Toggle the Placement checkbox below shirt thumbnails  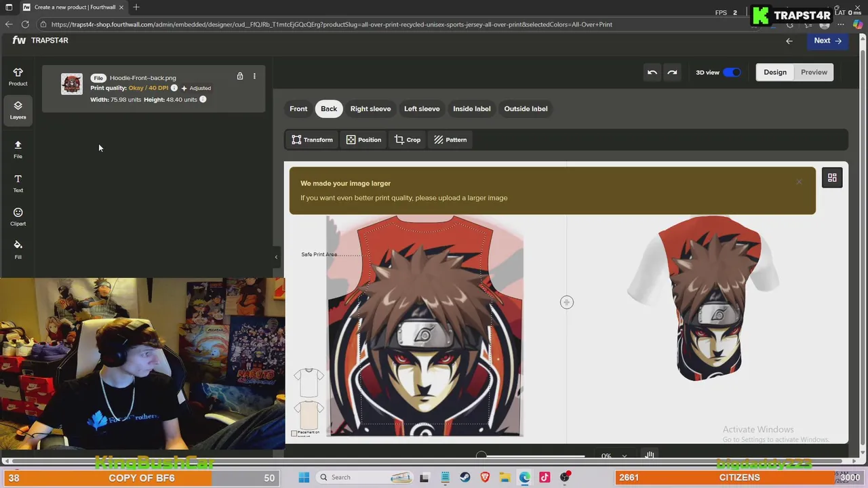coord(294,433)
